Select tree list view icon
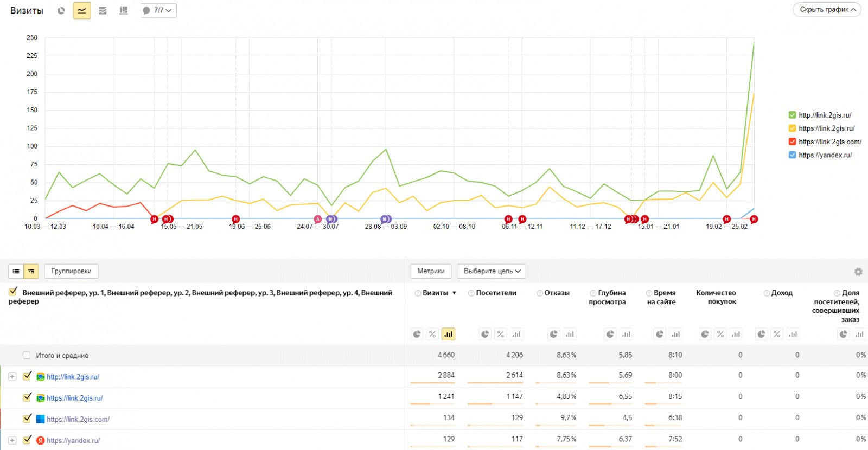Screen dimensions: 868x450 point(31,271)
